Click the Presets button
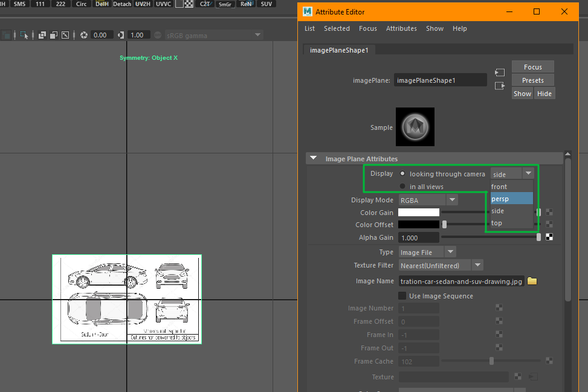 pyautogui.click(x=532, y=80)
